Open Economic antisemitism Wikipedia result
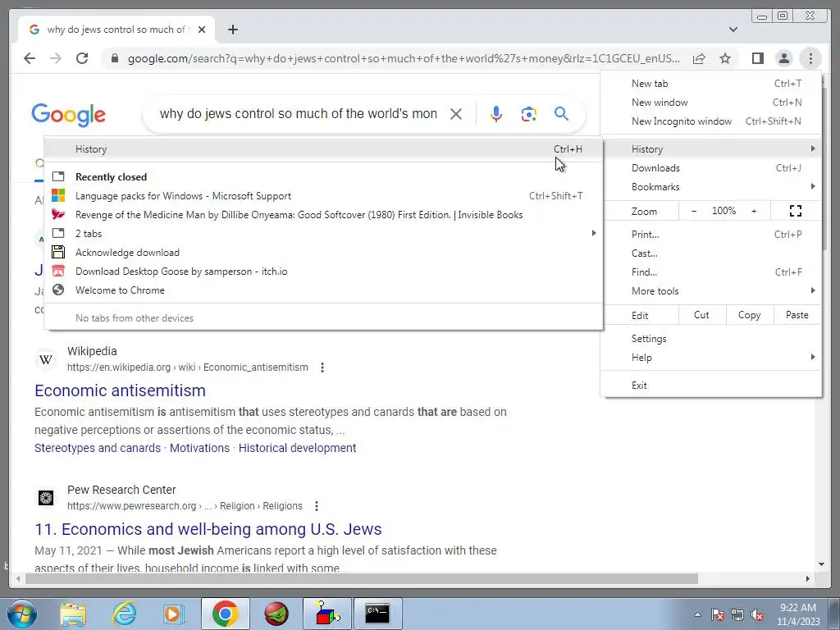 tap(120, 390)
